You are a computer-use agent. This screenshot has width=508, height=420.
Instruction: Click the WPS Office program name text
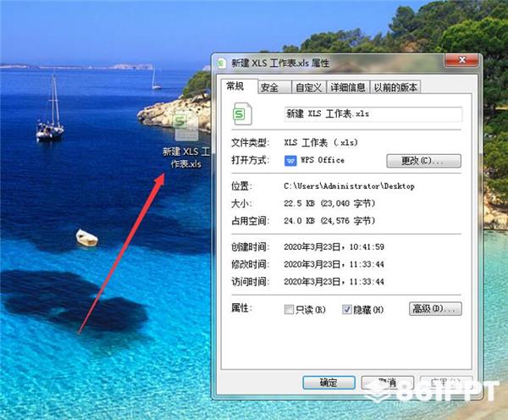pos(323,160)
